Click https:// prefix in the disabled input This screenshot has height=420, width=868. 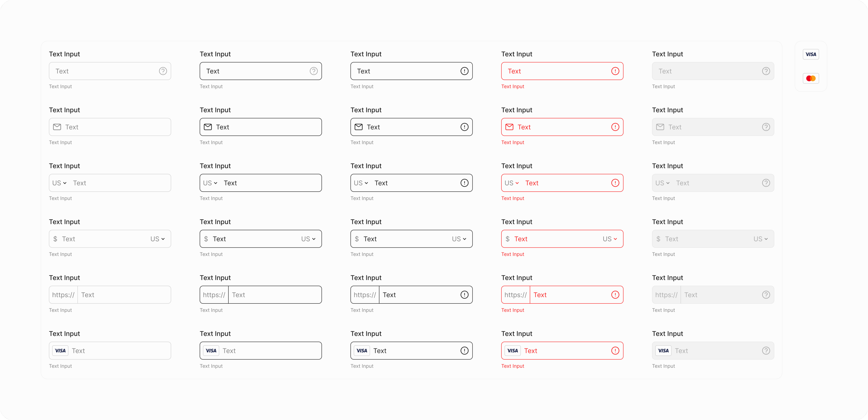[666, 295]
